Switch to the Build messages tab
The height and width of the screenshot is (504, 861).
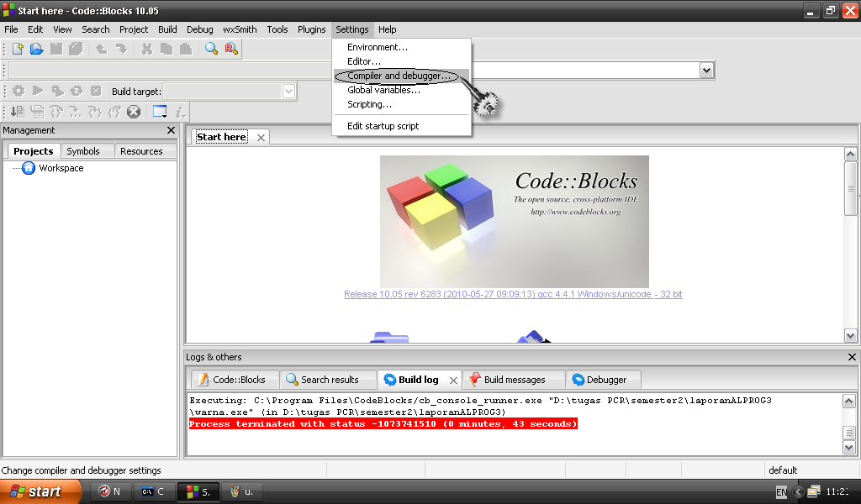[514, 379]
